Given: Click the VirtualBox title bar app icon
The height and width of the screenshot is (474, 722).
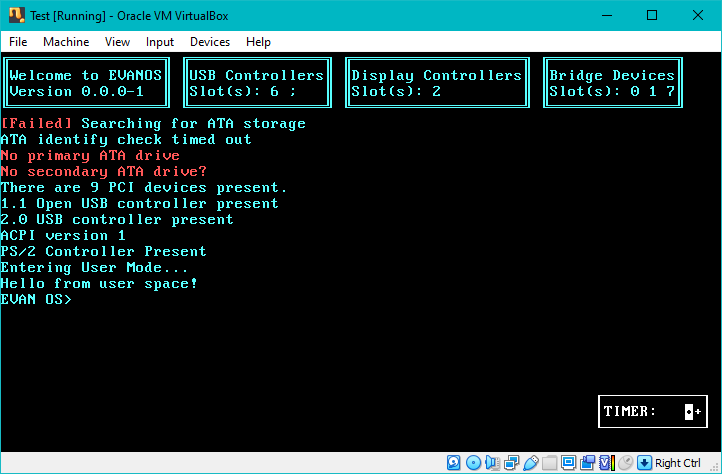Looking at the screenshot, I should (x=17, y=15).
